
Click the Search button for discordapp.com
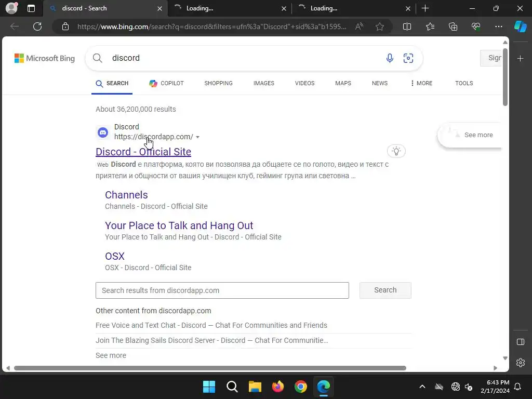pyautogui.click(x=385, y=290)
